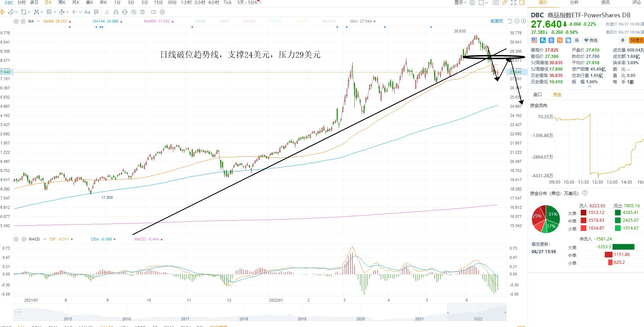Screen dimensions: 644x327
Task: Hide all drawings on the chart
Action: (x=134, y=12)
